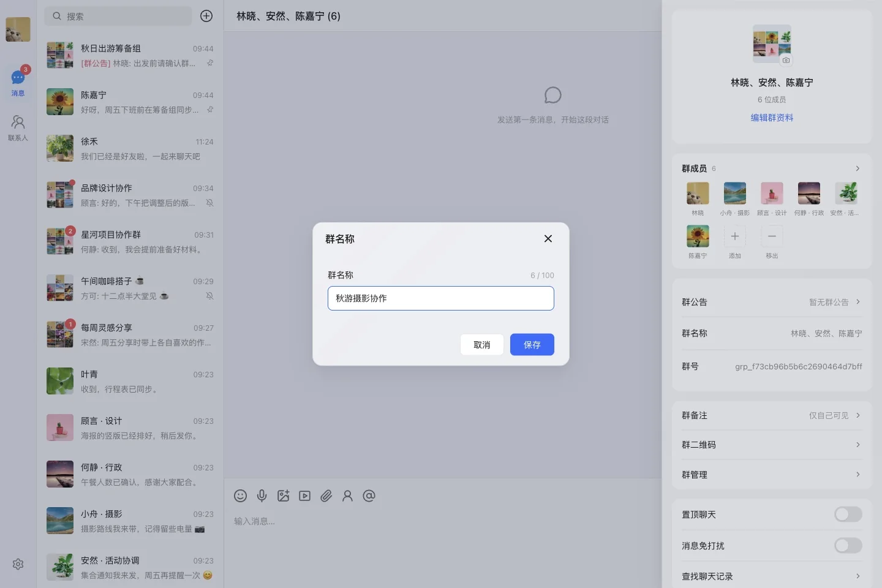Screen dimensions: 882x588
Task: Toggle the 消息免打扰 switch
Action: pos(848,545)
